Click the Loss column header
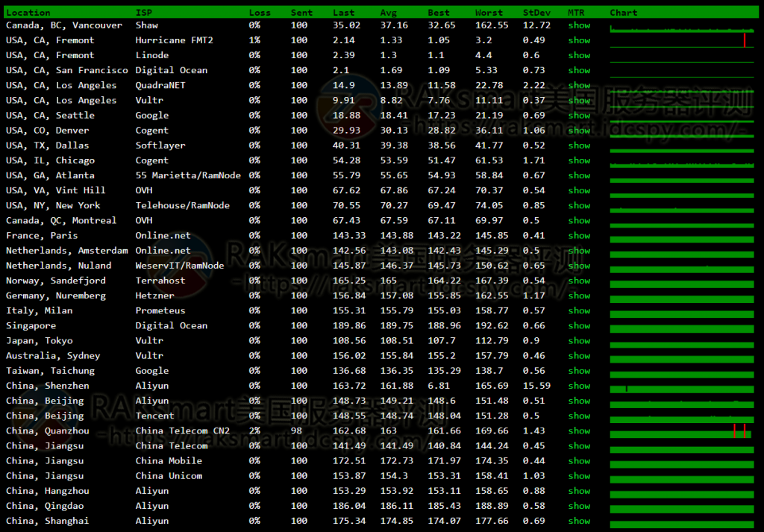The image size is (764, 532). click(x=260, y=13)
